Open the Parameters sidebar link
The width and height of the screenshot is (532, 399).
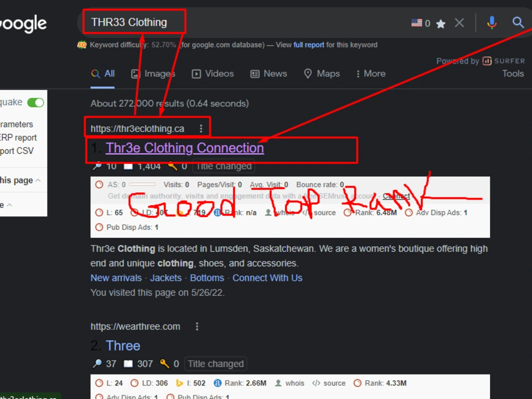[x=16, y=124]
